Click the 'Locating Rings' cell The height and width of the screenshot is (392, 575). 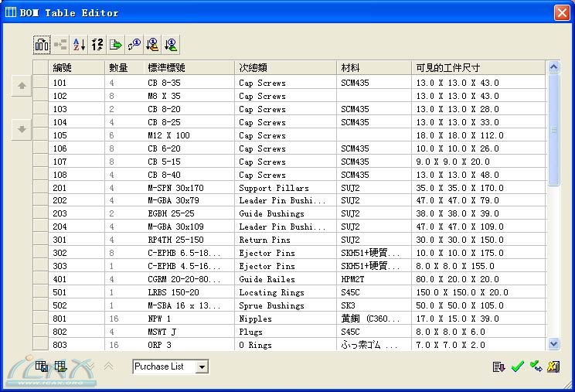[x=285, y=292]
